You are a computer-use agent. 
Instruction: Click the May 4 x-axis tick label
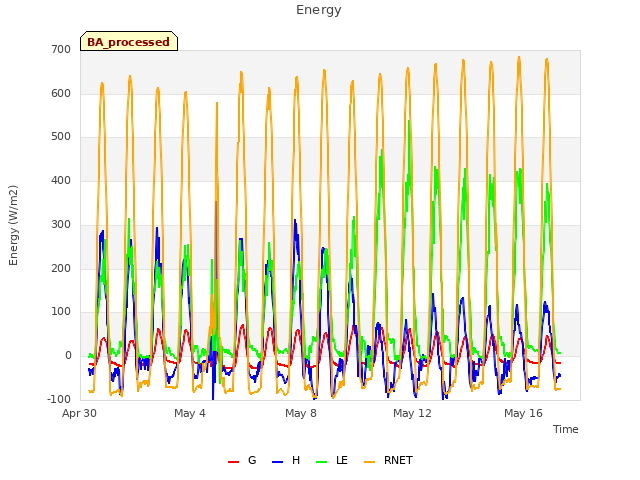190,413
